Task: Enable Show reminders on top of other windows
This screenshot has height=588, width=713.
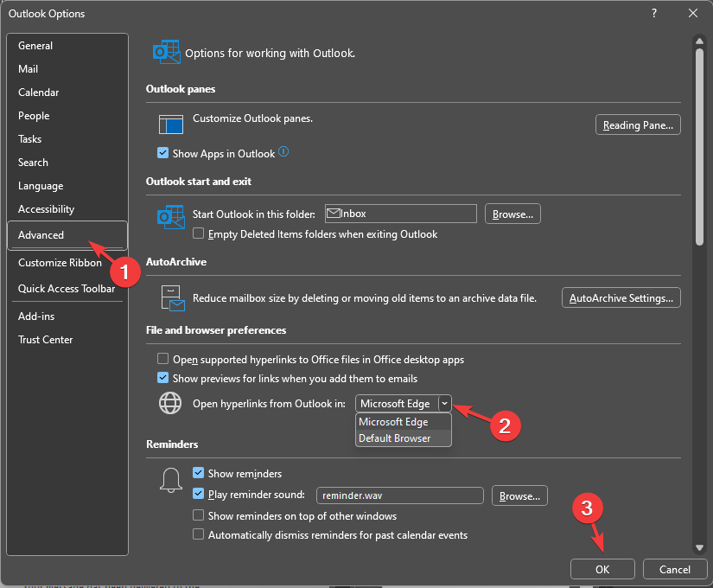Action: (x=198, y=515)
